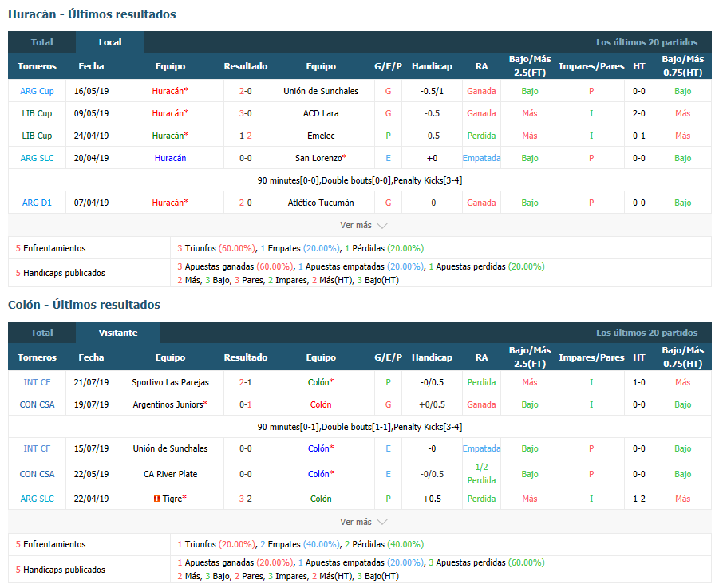Image resolution: width=719 pixels, height=588 pixels.
Task: Open the Tigre team name link
Action: tap(172, 499)
